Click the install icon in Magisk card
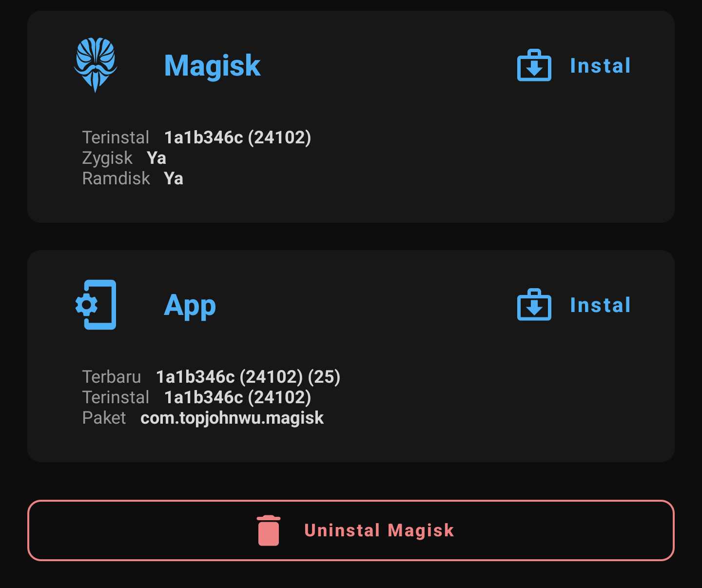Screen dimensions: 702x588 pyautogui.click(x=534, y=65)
